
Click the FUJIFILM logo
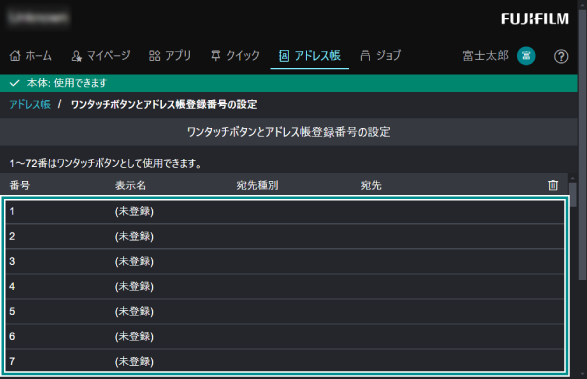(535, 19)
